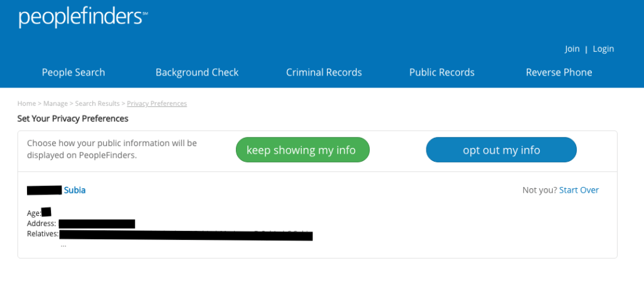This screenshot has height=282, width=644.
Task: Open the Subia name link
Action: [x=75, y=190]
